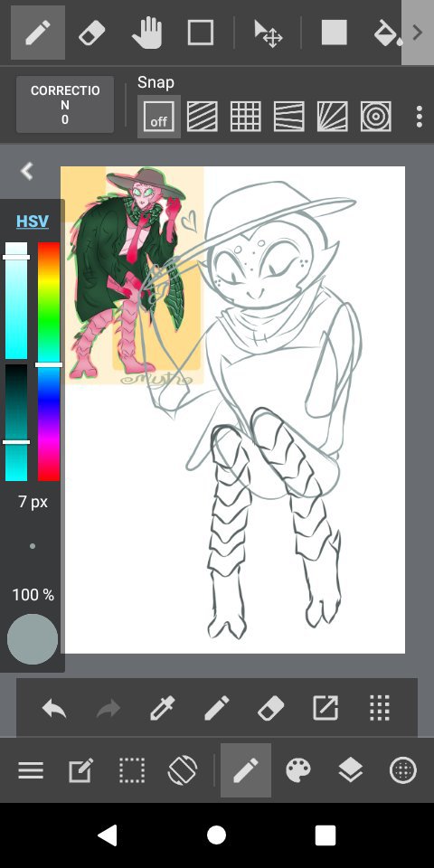This screenshot has width=434, height=868.
Task: Enable grid snap guide
Action: [x=245, y=117]
